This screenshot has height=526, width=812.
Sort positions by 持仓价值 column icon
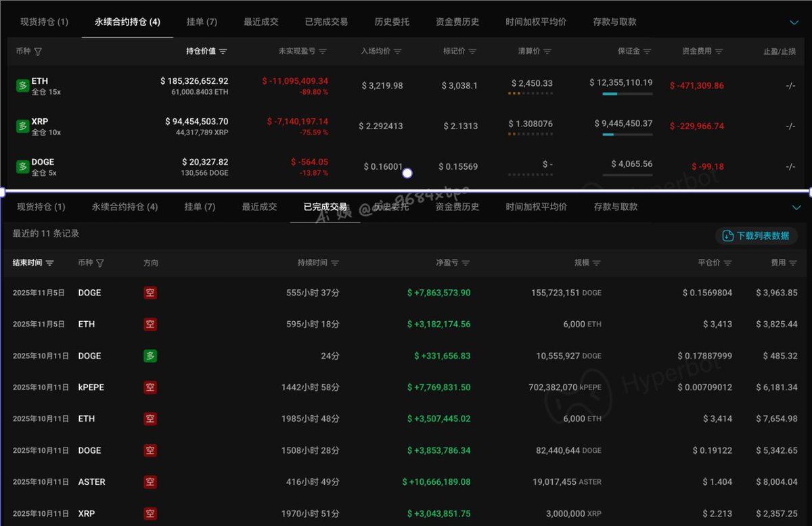pos(223,51)
